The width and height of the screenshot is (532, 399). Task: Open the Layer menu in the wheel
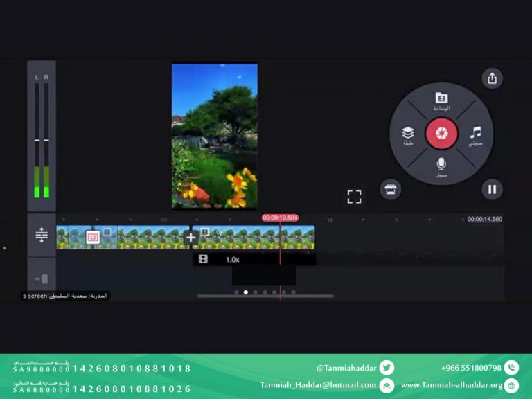click(408, 134)
